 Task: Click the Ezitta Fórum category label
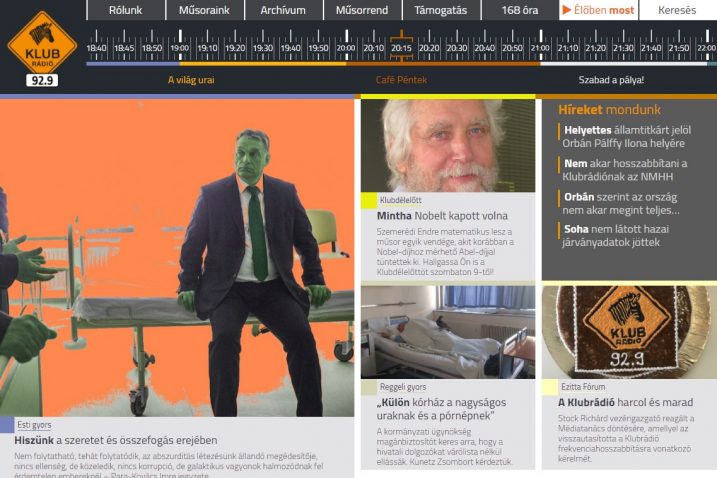click(583, 387)
